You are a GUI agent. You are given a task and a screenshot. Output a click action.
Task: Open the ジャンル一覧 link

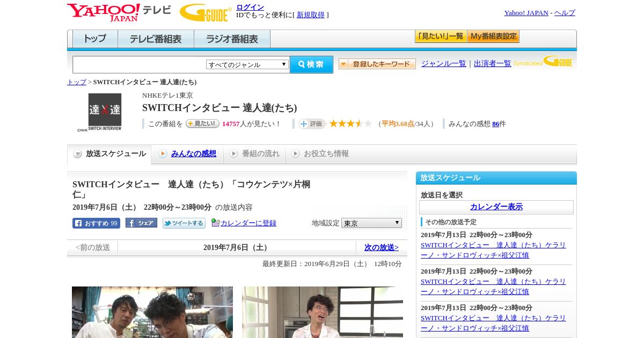tap(443, 63)
